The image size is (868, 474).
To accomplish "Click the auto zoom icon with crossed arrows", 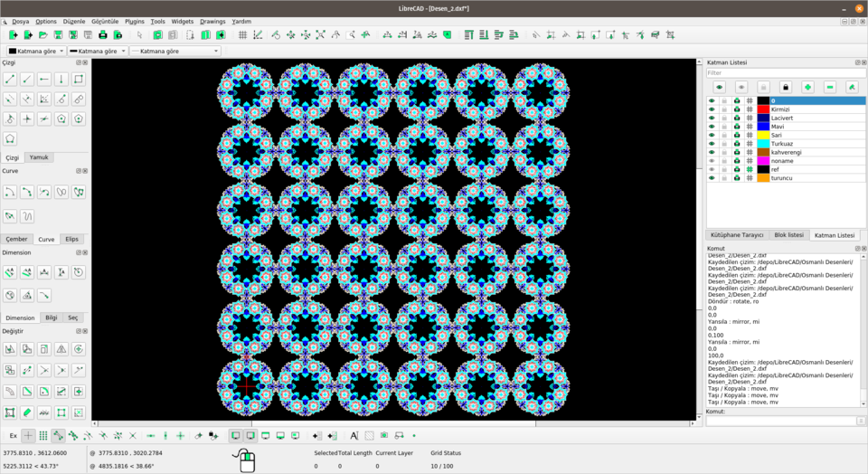I will 320,35.
